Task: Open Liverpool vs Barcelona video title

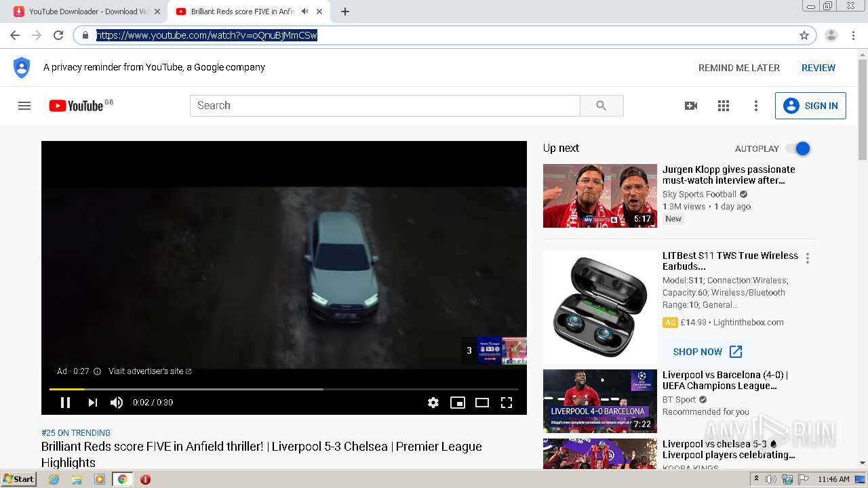Action: (x=725, y=380)
